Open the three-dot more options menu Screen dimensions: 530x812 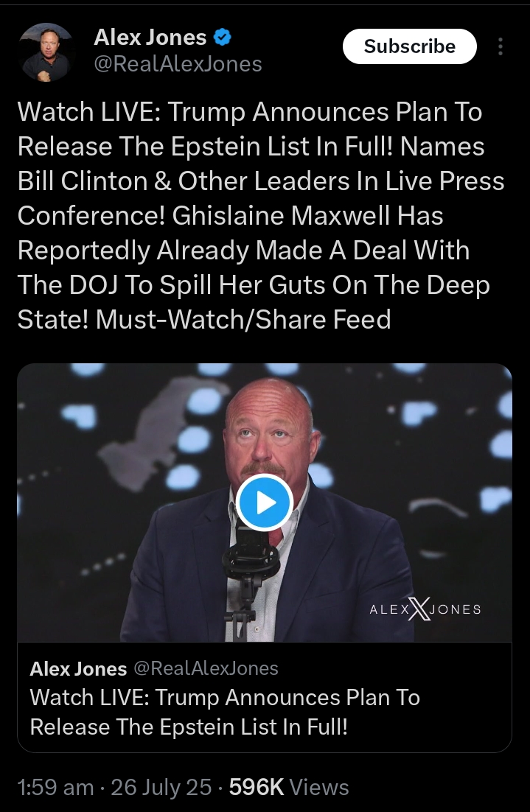pos(500,46)
